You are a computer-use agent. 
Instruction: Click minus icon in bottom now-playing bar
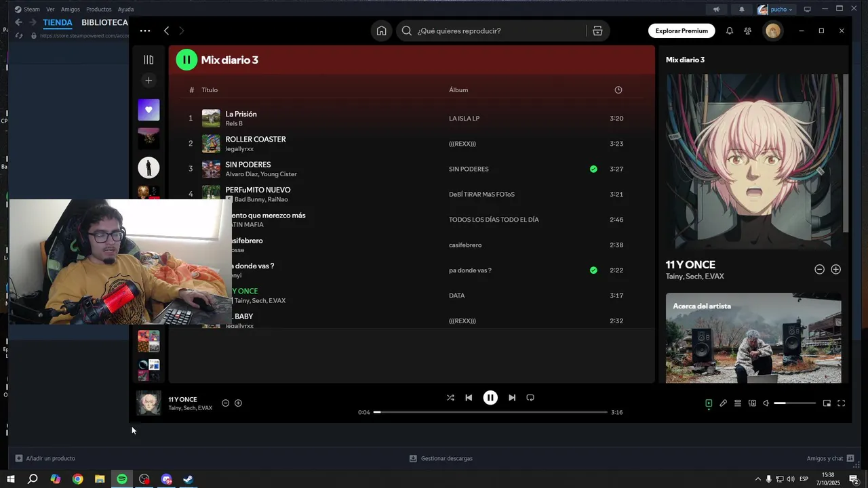click(226, 403)
